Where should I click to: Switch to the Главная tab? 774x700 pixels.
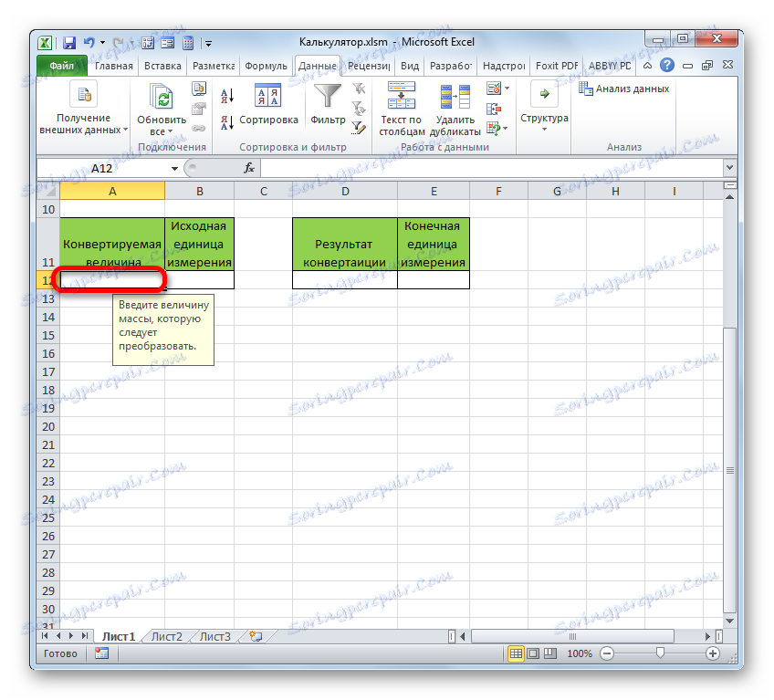point(114,66)
